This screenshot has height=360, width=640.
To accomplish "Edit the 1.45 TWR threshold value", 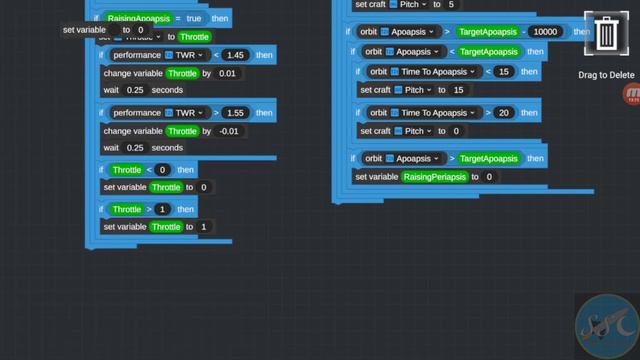I will pos(236,55).
